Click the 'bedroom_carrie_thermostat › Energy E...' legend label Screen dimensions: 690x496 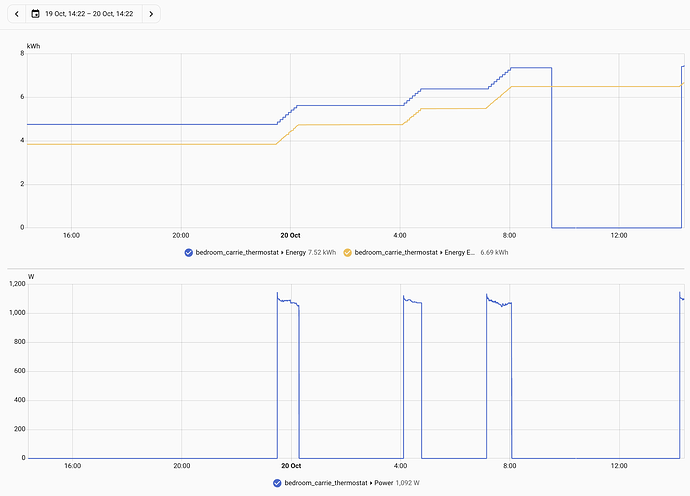pyautogui.click(x=415, y=253)
